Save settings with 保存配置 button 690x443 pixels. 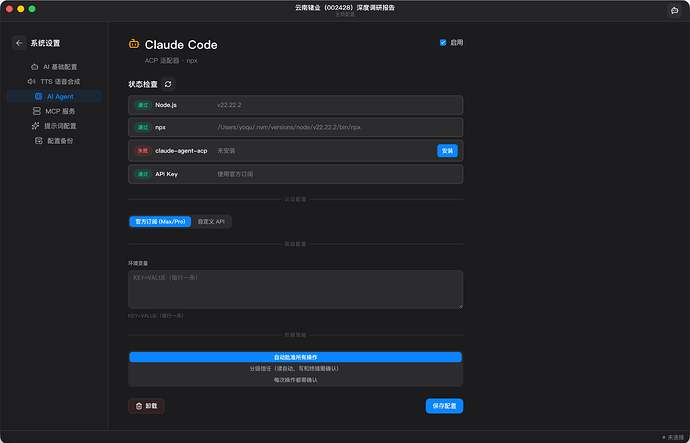[444, 406]
